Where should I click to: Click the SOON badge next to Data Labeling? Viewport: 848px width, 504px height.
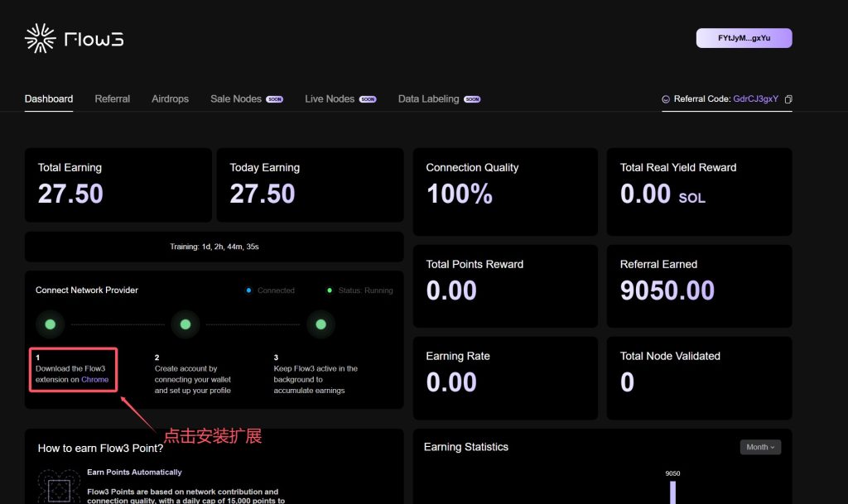tap(472, 99)
